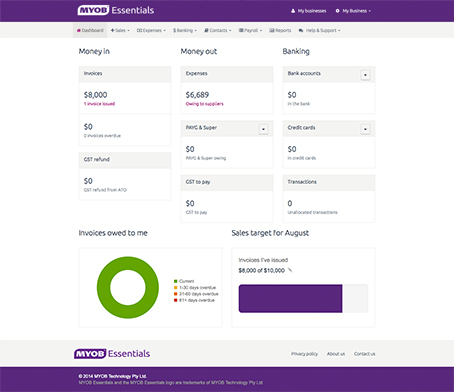Click 'Invoices I've issued' label
The width and height of the screenshot is (454, 392).
(x=263, y=260)
